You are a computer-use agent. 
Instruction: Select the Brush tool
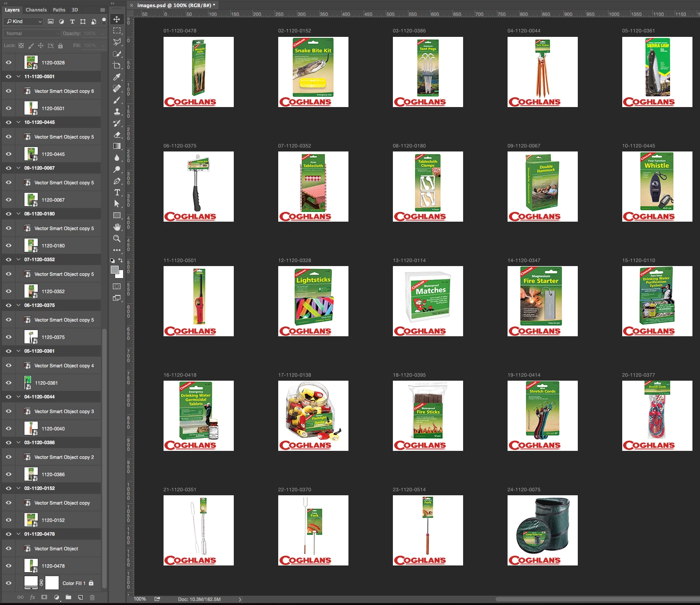click(117, 100)
